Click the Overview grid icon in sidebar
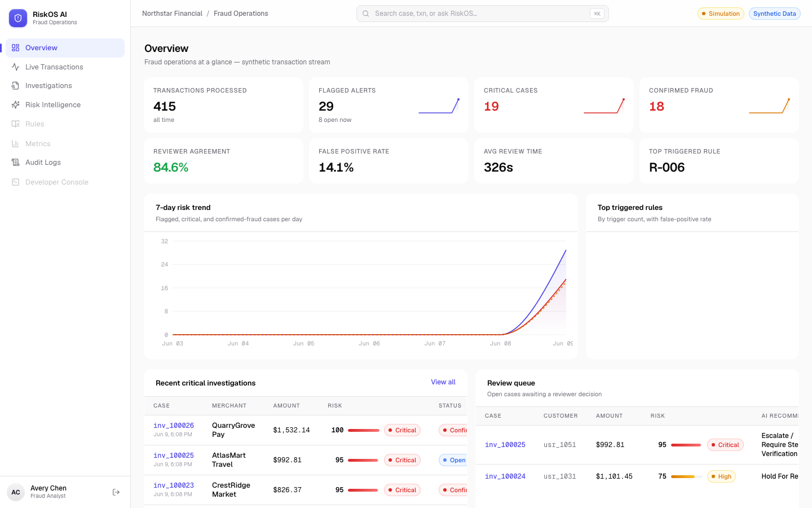Viewport: 812px width, 508px height. 16,48
